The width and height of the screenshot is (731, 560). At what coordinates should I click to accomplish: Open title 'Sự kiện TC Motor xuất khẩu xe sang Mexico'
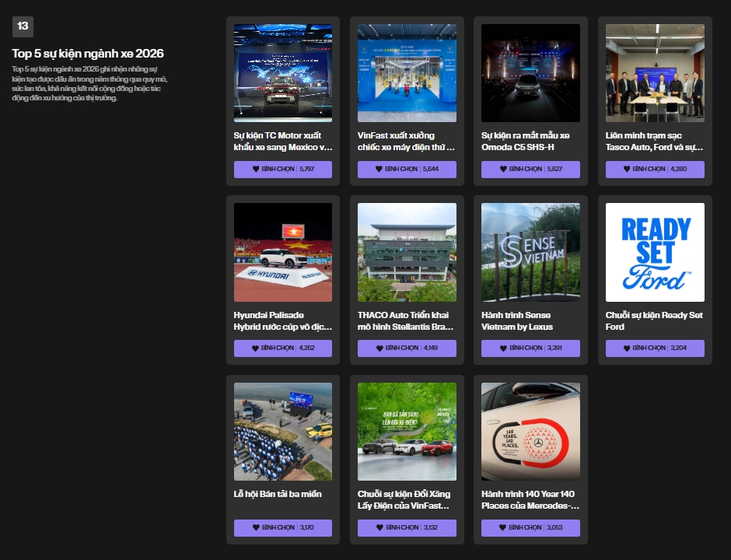[283, 142]
